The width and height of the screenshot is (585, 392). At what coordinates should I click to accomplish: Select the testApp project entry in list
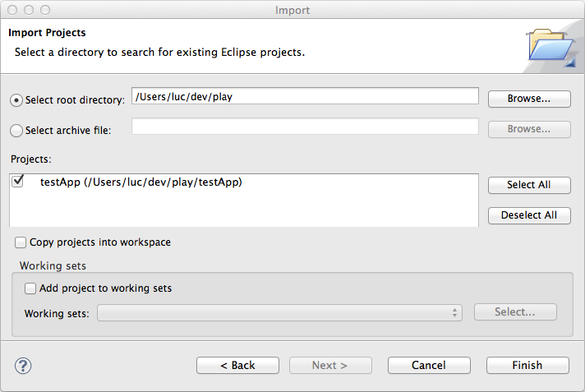click(141, 182)
